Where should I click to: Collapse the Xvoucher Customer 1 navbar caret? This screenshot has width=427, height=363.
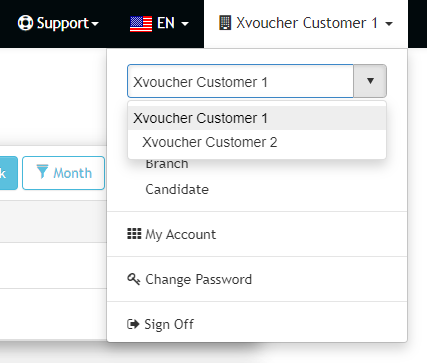click(x=389, y=24)
